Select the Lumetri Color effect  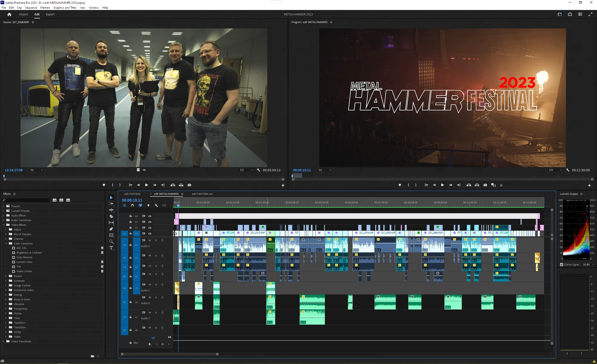24,262
